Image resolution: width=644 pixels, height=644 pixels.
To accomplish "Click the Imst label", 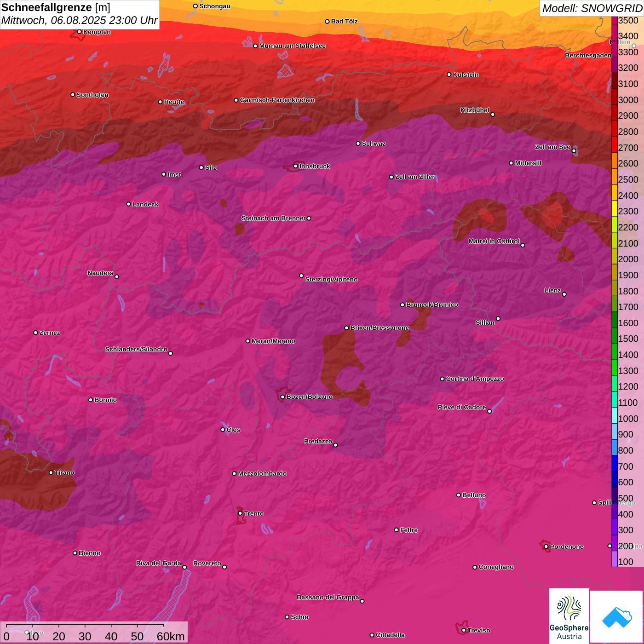I will (174, 174).
